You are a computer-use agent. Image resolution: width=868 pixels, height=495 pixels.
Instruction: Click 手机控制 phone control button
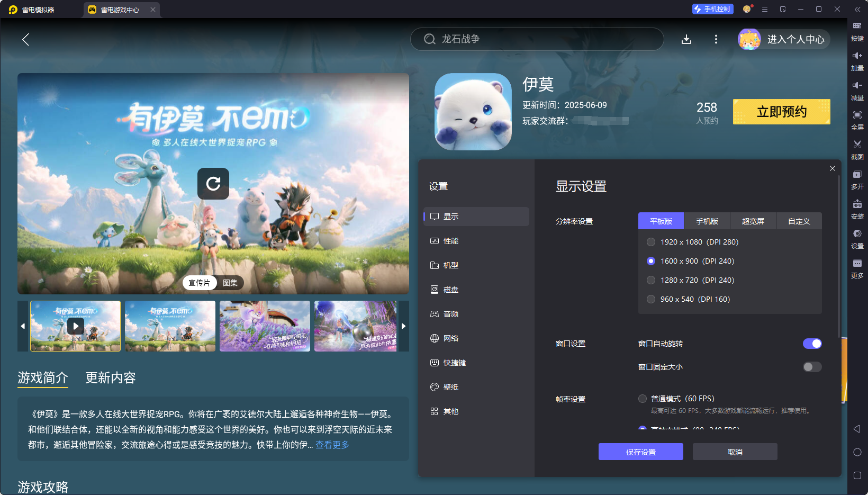tap(712, 9)
